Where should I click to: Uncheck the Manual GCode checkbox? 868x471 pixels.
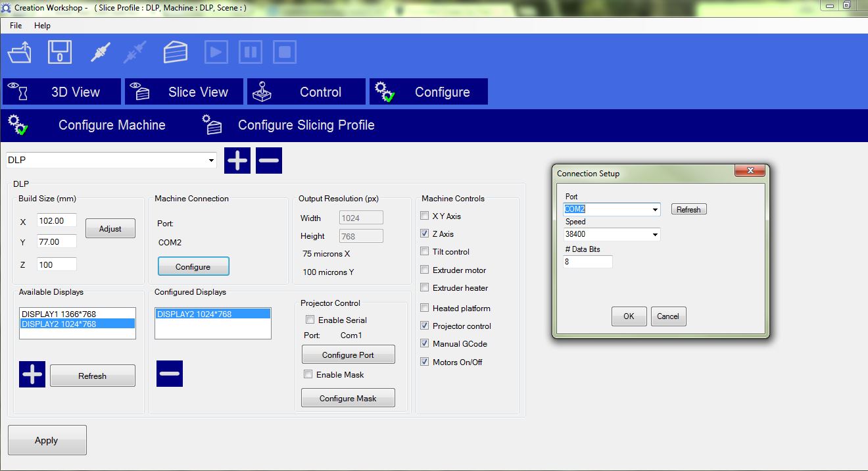click(x=425, y=343)
